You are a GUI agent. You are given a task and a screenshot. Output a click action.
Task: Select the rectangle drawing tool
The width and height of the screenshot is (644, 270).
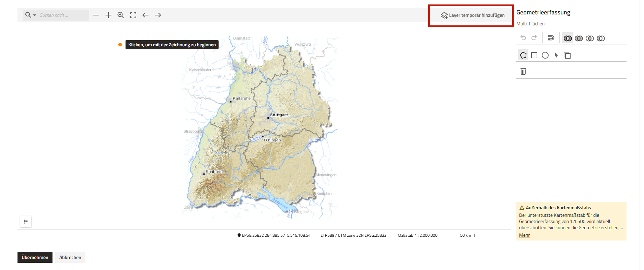[x=534, y=55]
